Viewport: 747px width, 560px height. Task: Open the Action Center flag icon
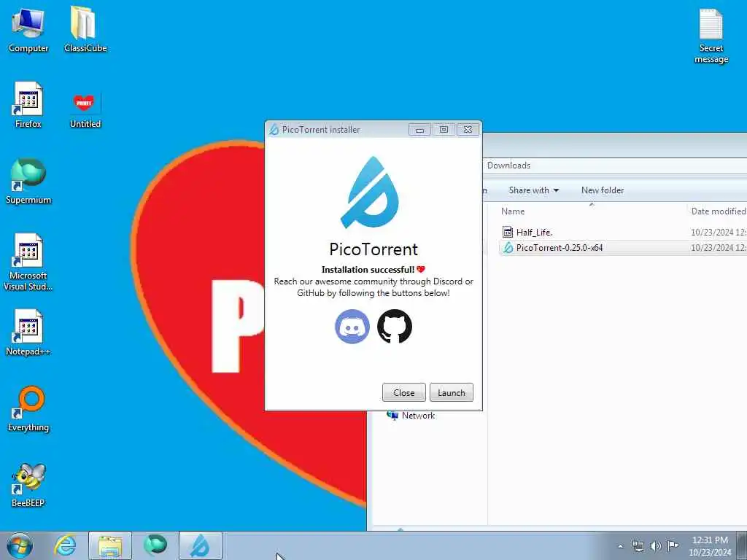click(673, 546)
